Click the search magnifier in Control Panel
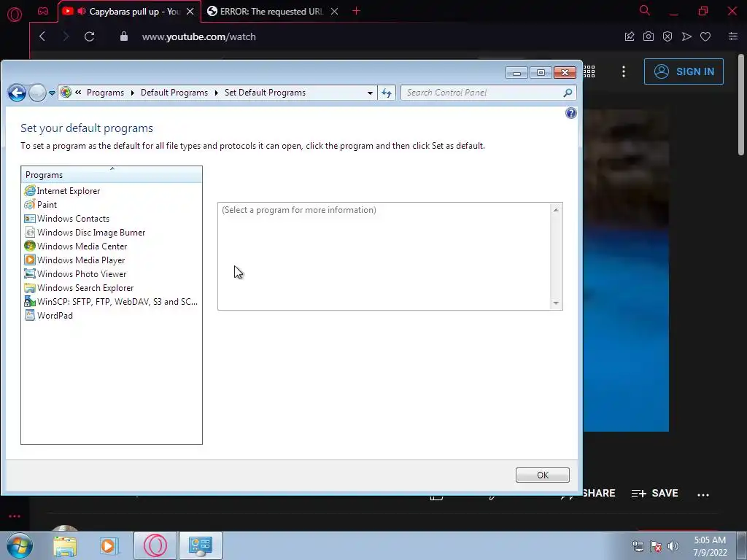Image resolution: width=747 pixels, height=560 pixels. (x=568, y=93)
